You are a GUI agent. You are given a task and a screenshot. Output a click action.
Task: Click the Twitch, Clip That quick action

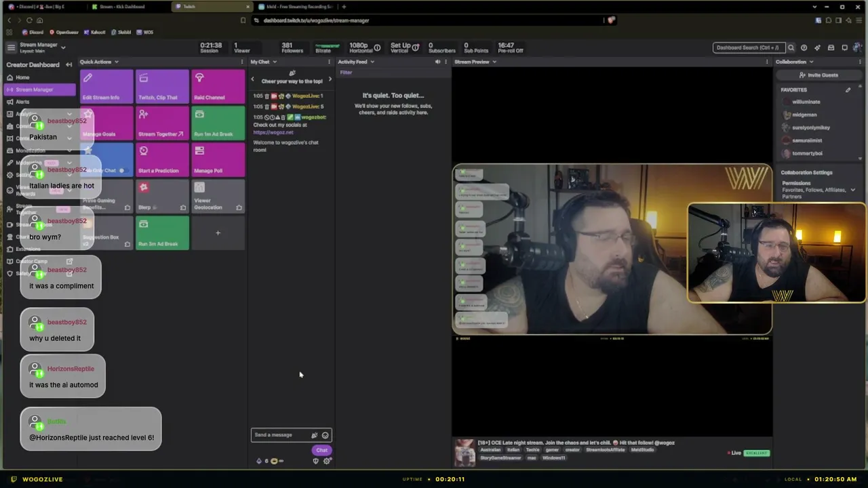162,87
